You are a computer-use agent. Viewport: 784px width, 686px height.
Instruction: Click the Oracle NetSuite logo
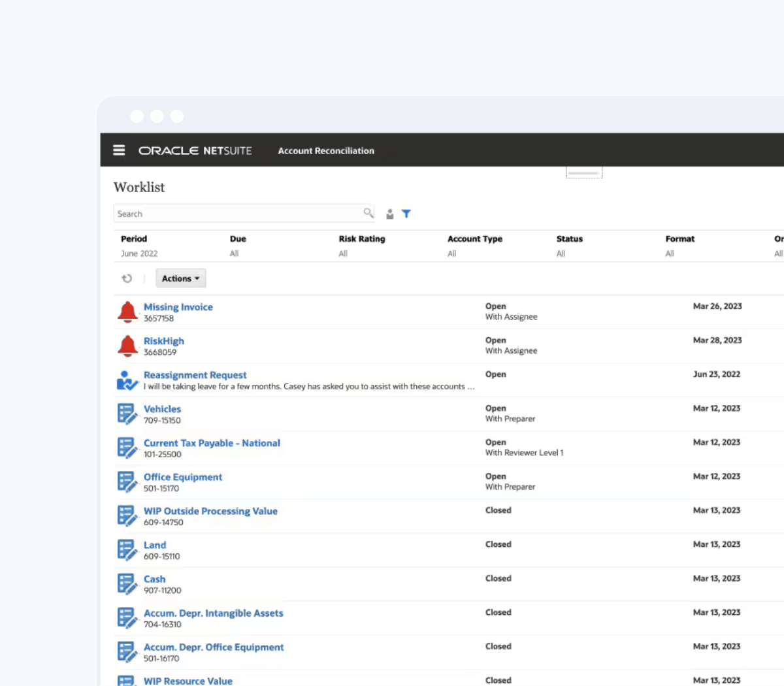click(195, 150)
